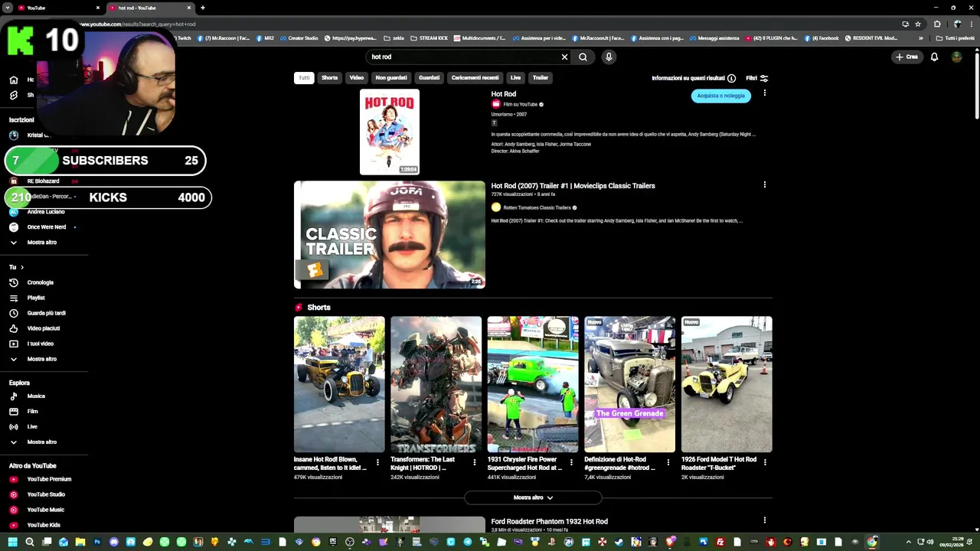Open The Green Grenade short

coord(630,384)
